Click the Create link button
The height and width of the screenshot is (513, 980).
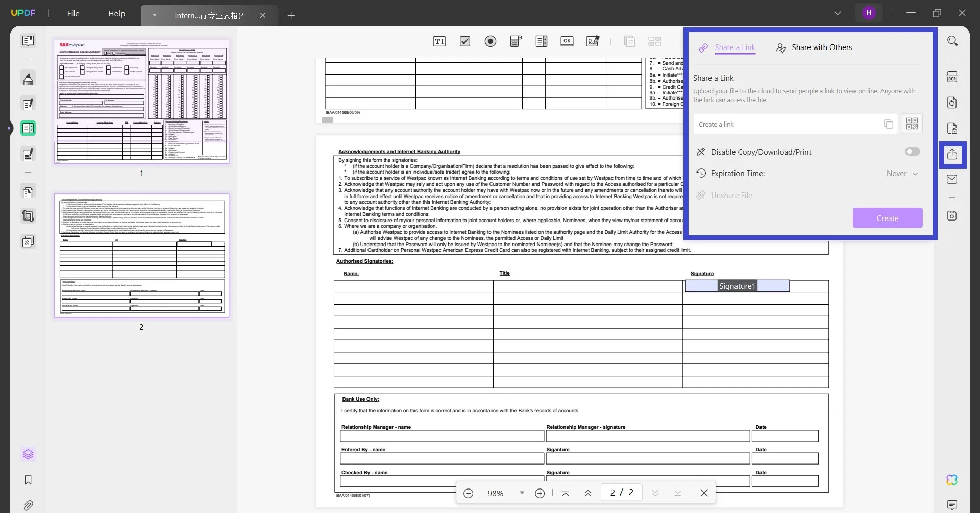click(x=888, y=218)
